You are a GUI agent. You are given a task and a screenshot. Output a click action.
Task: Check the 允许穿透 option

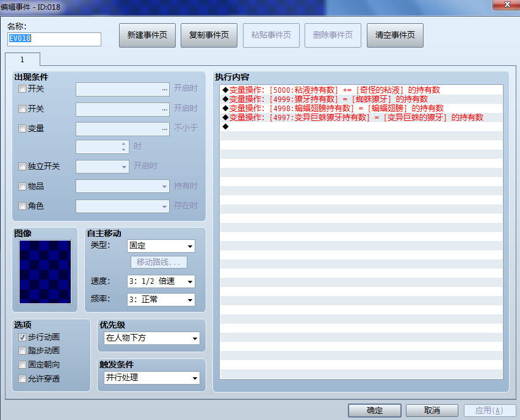tap(22, 379)
